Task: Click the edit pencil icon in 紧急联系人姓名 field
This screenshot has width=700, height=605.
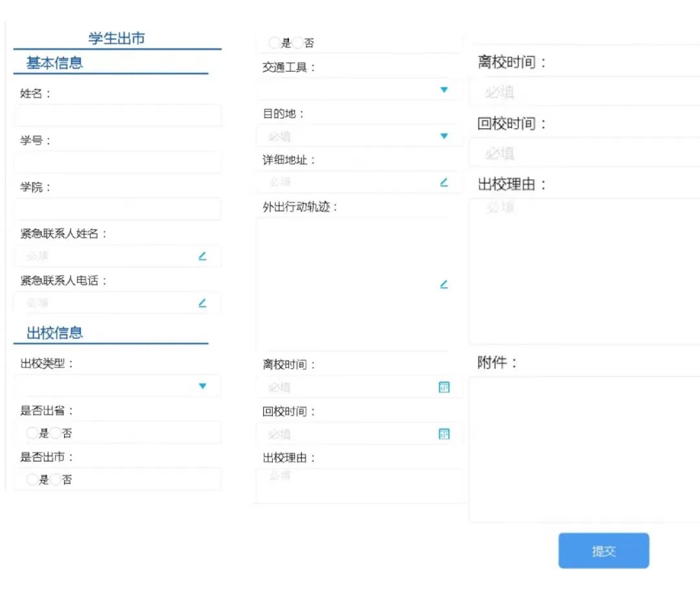Action: (202, 256)
